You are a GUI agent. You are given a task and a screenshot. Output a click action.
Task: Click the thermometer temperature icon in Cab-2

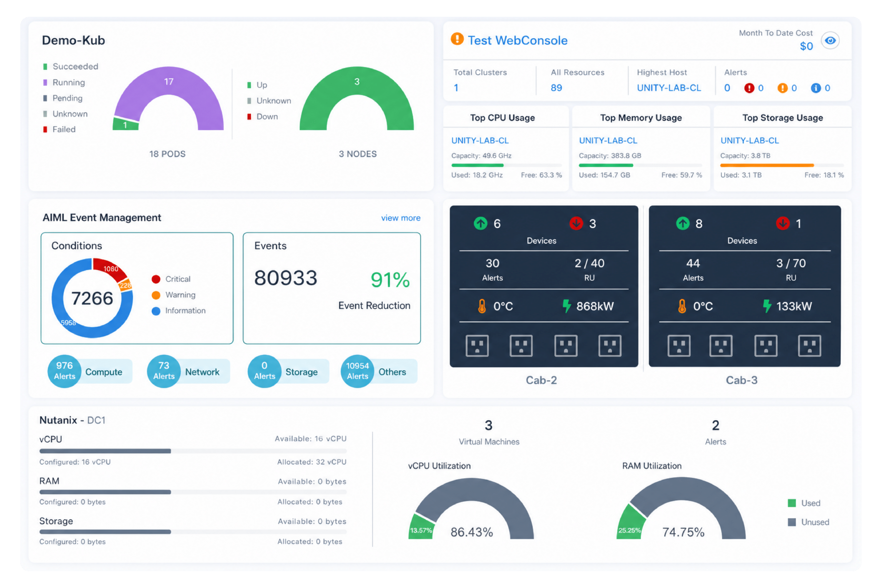pos(482,306)
